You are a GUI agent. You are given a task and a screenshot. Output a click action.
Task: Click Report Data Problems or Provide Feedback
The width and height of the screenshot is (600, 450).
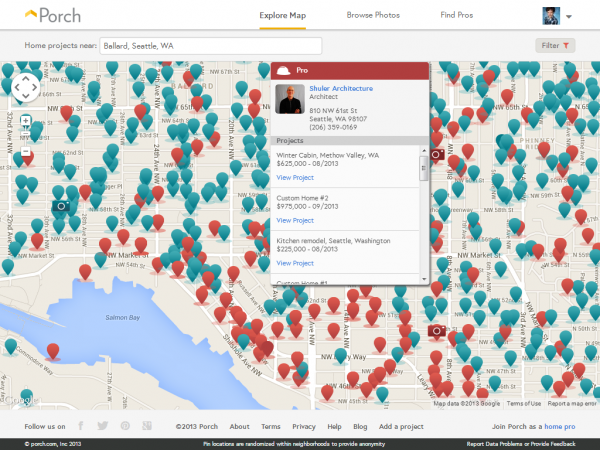[521, 444]
